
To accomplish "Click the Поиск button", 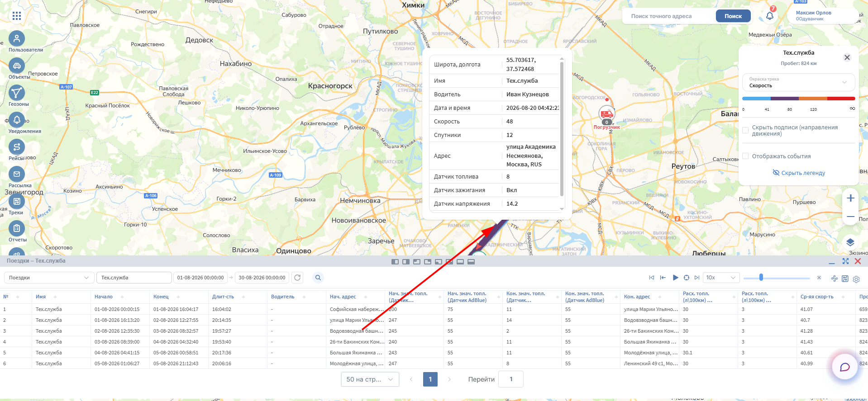I will click(733, 16).
